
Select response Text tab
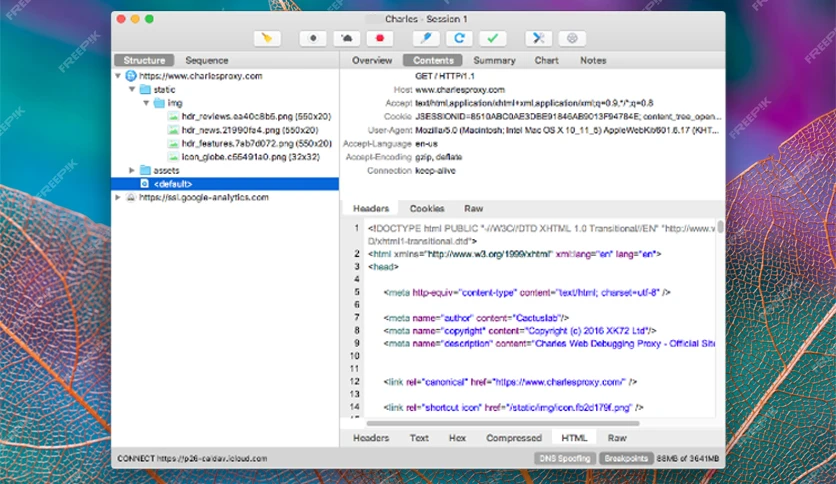419,438
